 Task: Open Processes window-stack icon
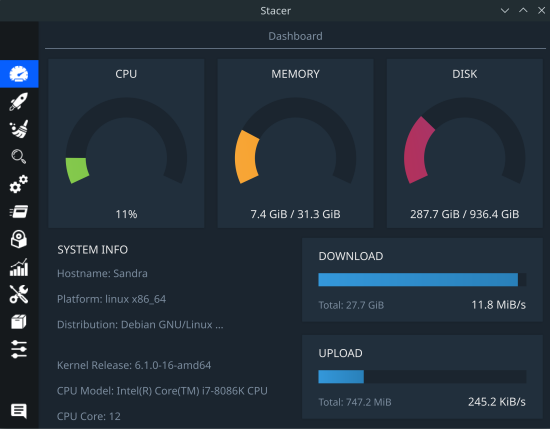coord(19,212)
